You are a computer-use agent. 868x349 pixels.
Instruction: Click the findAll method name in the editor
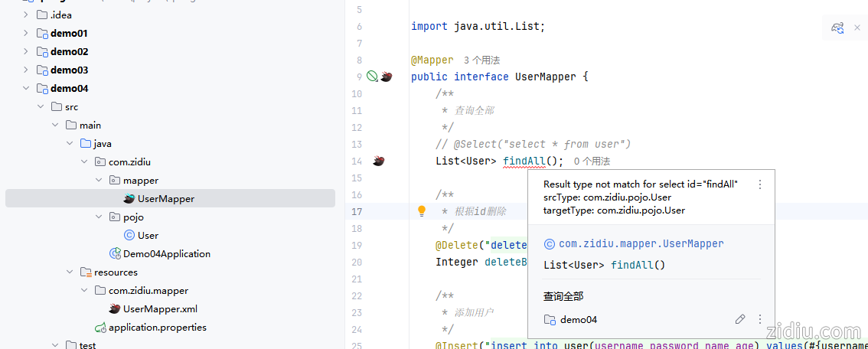coord(524,161)
